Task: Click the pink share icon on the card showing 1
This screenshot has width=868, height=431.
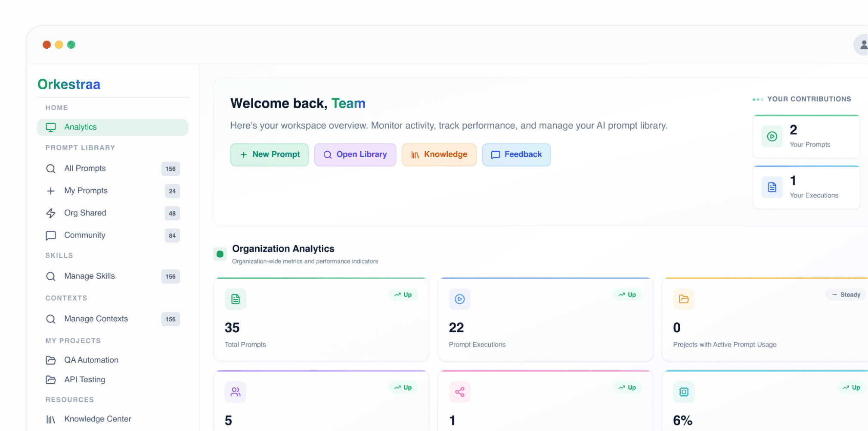Action: click(460, 392)
